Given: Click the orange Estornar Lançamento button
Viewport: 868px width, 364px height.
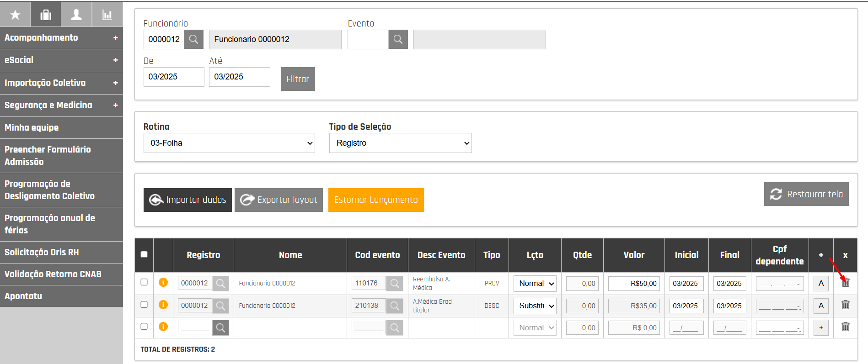Looking at the screenshot, I should tap(375, 200).
